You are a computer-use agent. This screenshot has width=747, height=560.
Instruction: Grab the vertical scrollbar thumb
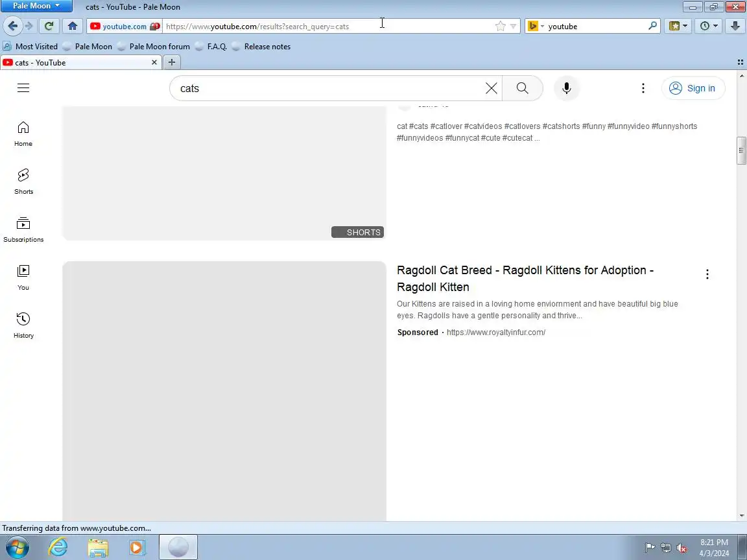741,150
